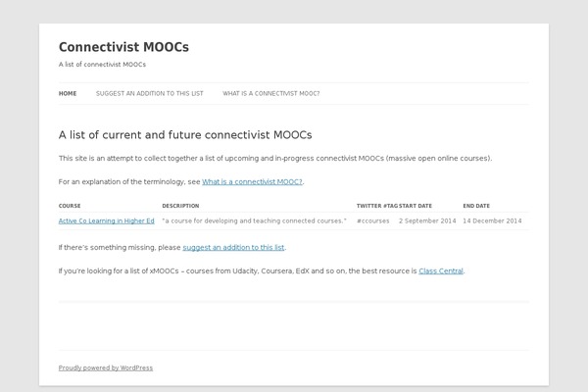Image resolution: width=588 pixels, height=392 pixels.
Task: Click the Description column header
Action: pyautogui.click(x=180, y=206)
